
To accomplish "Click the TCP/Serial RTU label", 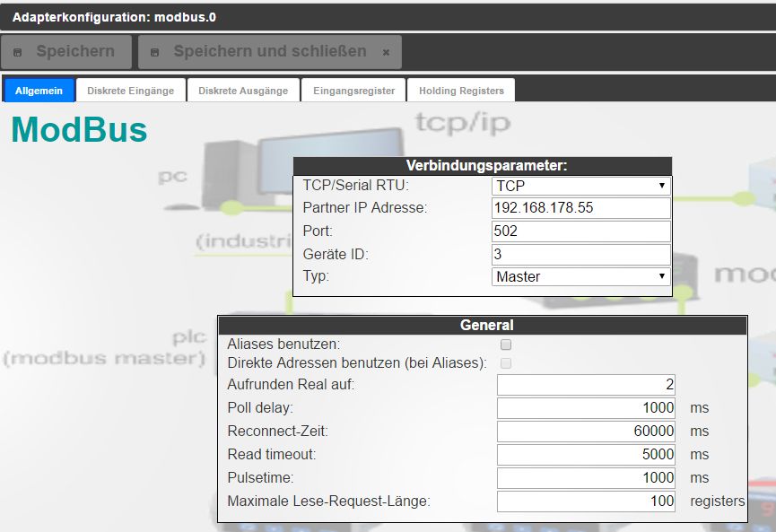I will point(356,185).
